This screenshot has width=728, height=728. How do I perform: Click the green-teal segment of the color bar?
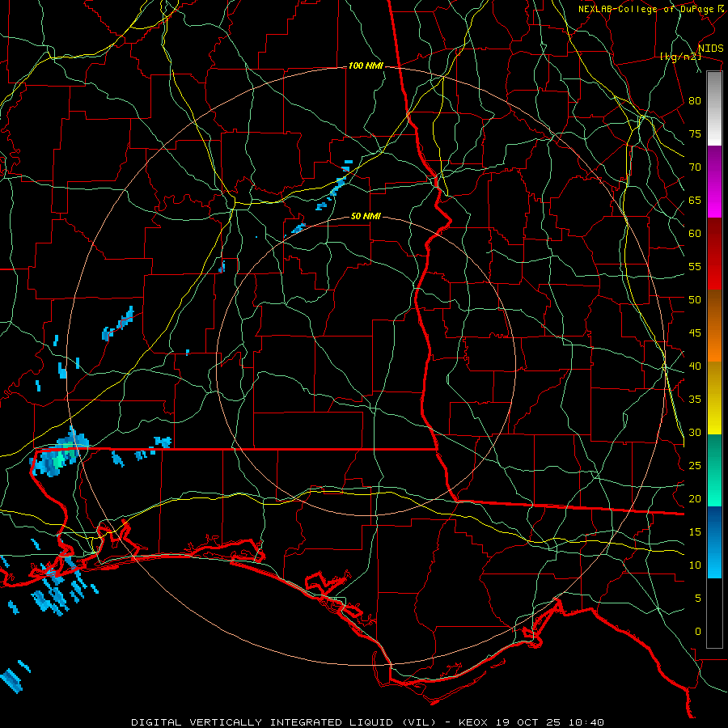(714, 470)
